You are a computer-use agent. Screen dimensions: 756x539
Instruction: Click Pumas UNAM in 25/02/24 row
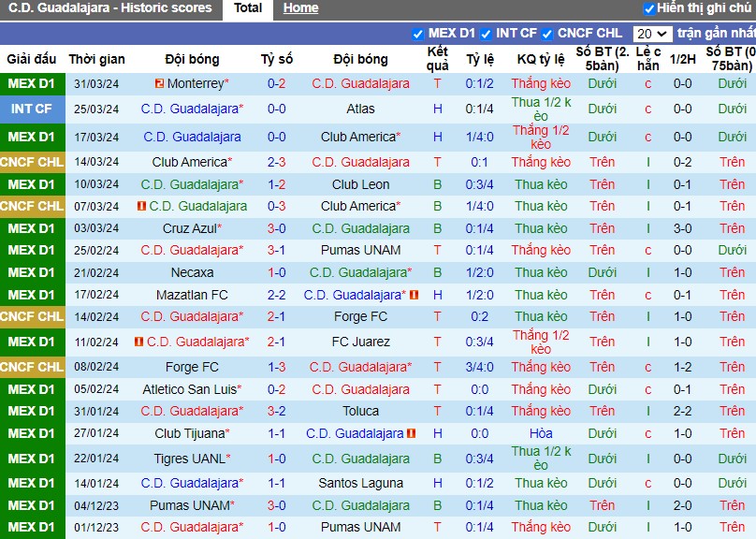pyautogui.click(x=360, y=250)
